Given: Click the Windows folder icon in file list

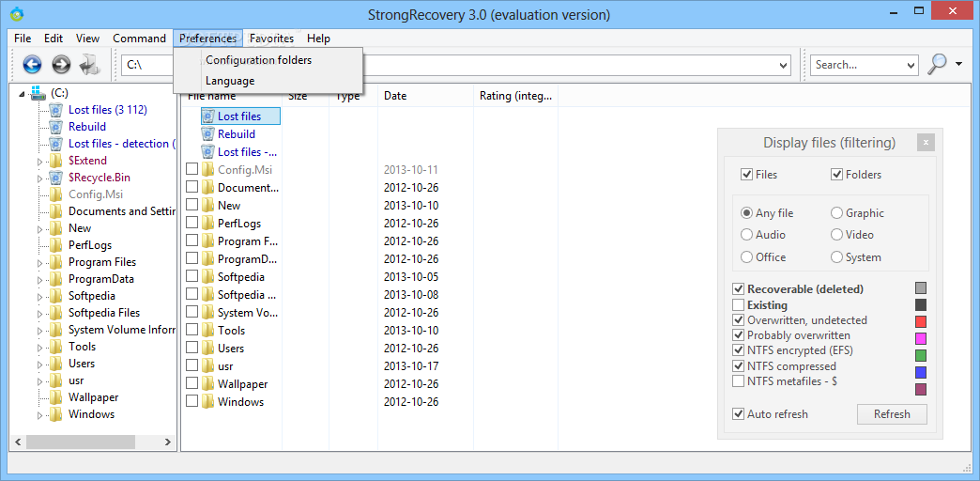Looking at the screenshot, I should 208,401.
